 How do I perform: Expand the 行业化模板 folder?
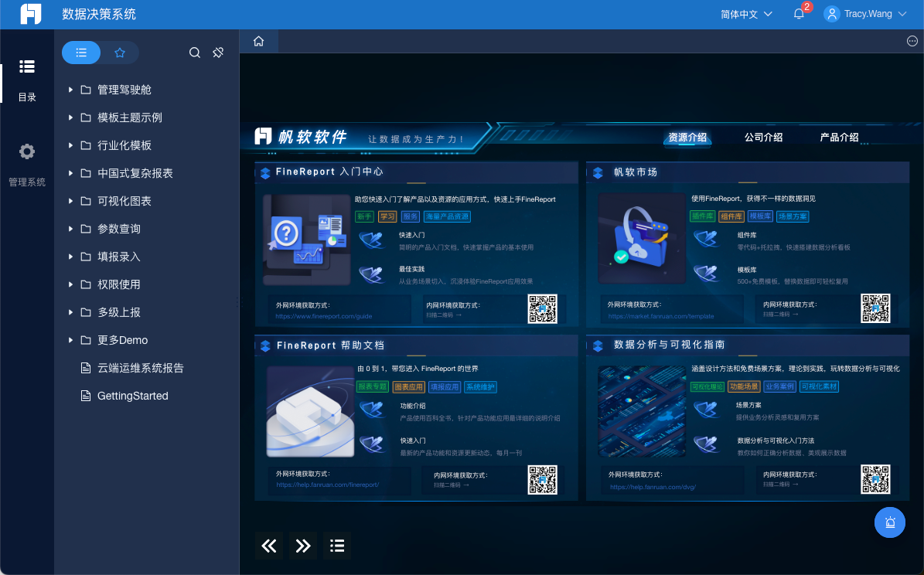pyautogui.click(x=70, y=145)
